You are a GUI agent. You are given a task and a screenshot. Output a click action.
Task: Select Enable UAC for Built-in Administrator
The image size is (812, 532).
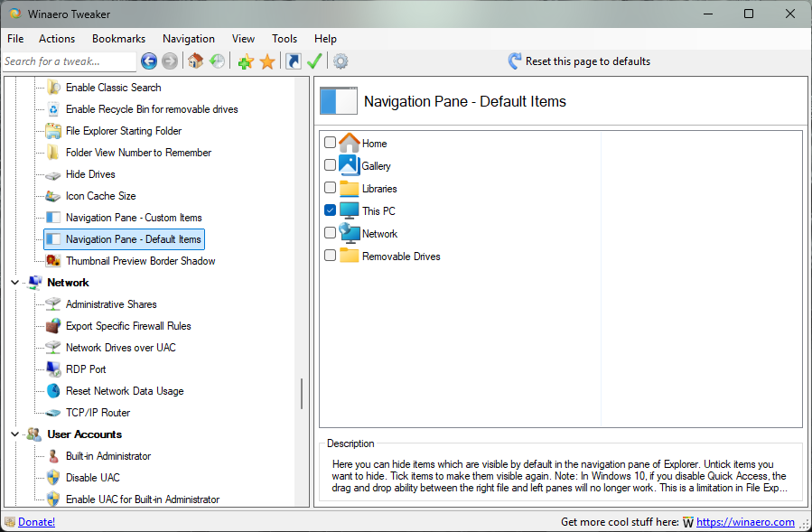pos(143,499)
